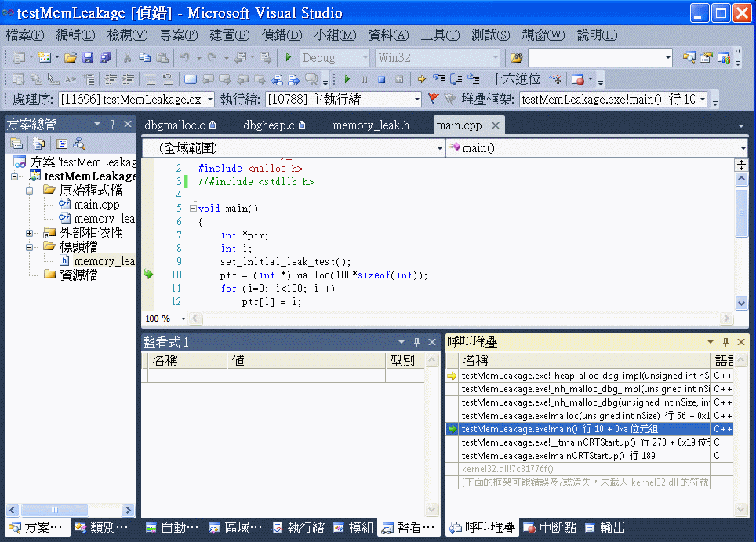Screen dimensions: 756x542
Task: Click the Cut toolbar icon
Action: coord(127,58)
